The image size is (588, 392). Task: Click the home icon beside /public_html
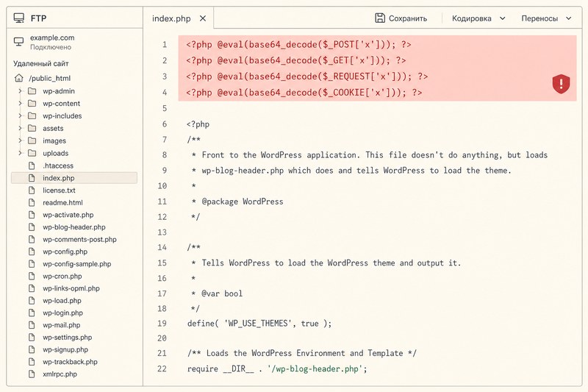click(19, 78)
